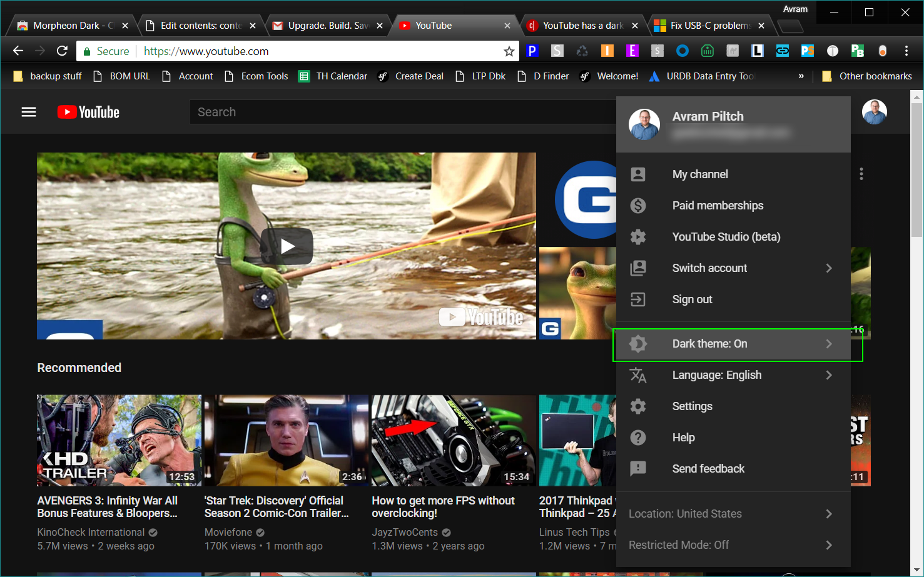Viewport: 924px width, 577px height.
Task: Click the account avatar in the page header
Action: coord(874,112)
